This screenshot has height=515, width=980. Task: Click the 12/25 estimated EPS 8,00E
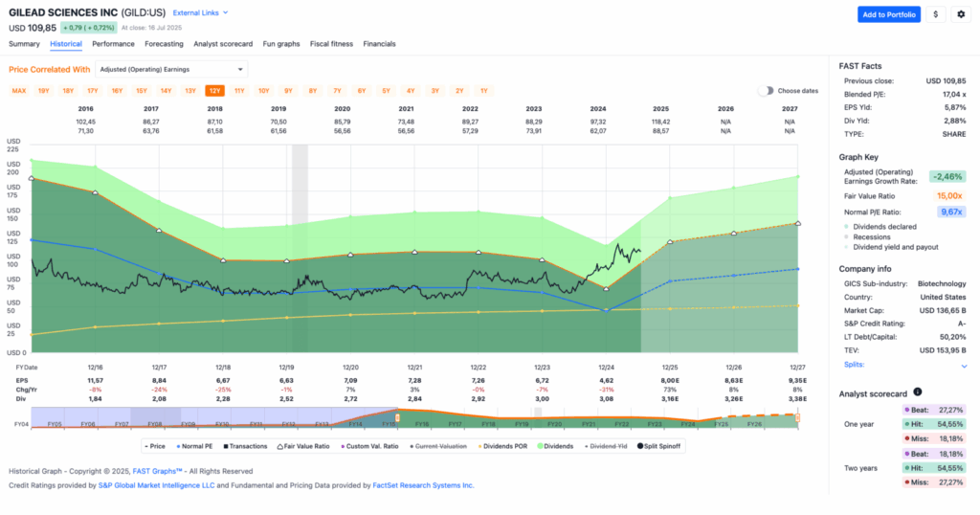click(x=669, y=381)
